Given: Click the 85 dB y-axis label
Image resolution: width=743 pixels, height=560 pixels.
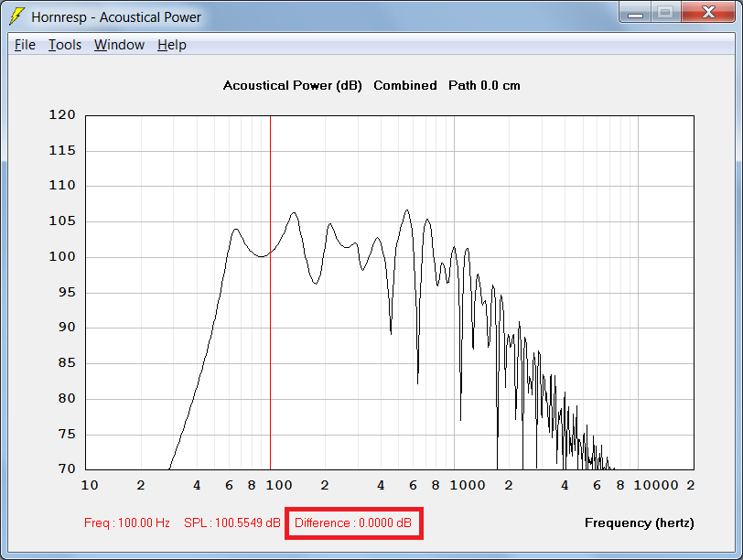Looking at the screenshot, I should [67, 362].
